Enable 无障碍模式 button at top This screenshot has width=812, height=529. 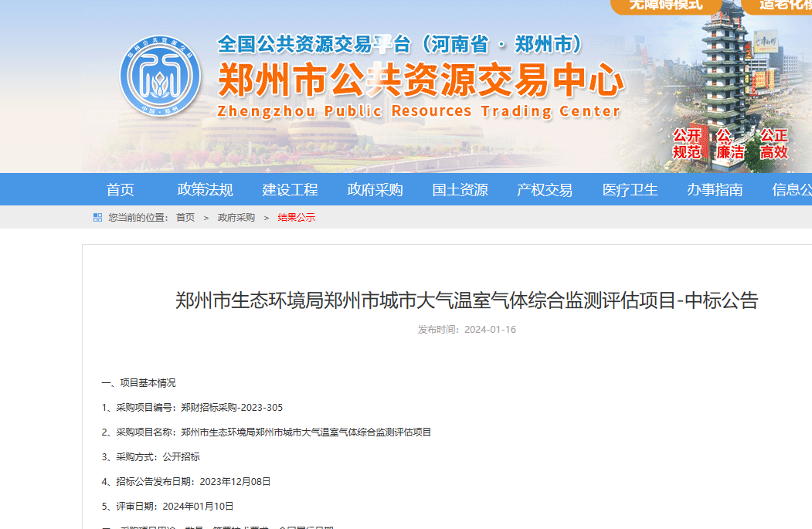(x=666, y=5)
